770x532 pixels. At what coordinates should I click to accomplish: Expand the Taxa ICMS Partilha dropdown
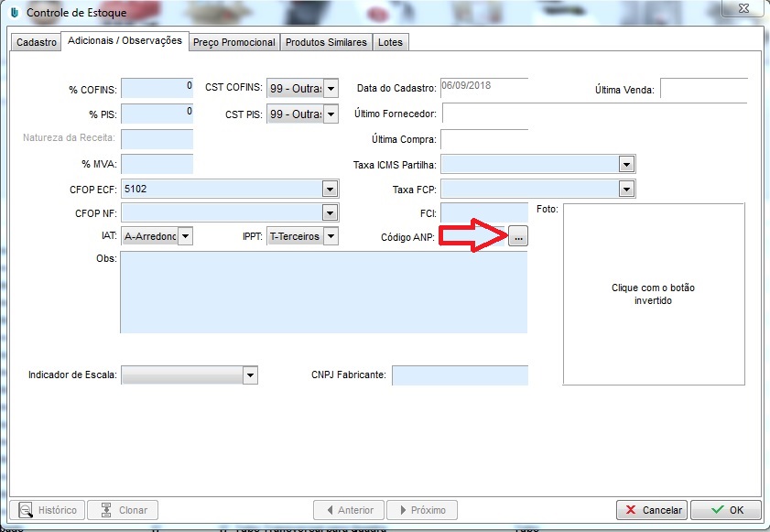(626, 165)
